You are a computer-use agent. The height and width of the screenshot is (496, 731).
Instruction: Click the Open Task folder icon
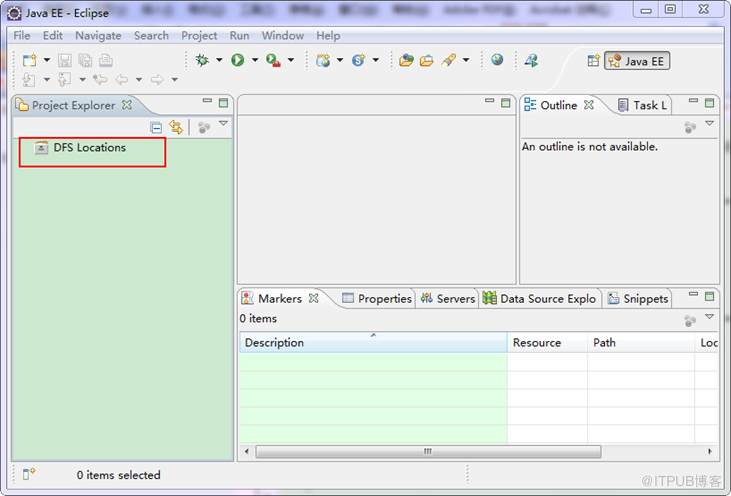pos(427,61)
